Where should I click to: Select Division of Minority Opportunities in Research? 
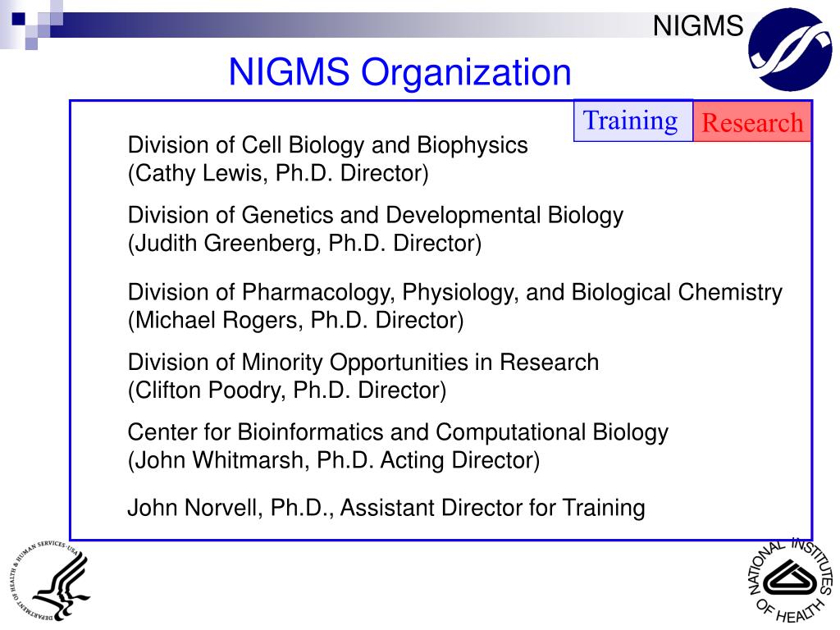click(x=363, y=363)
